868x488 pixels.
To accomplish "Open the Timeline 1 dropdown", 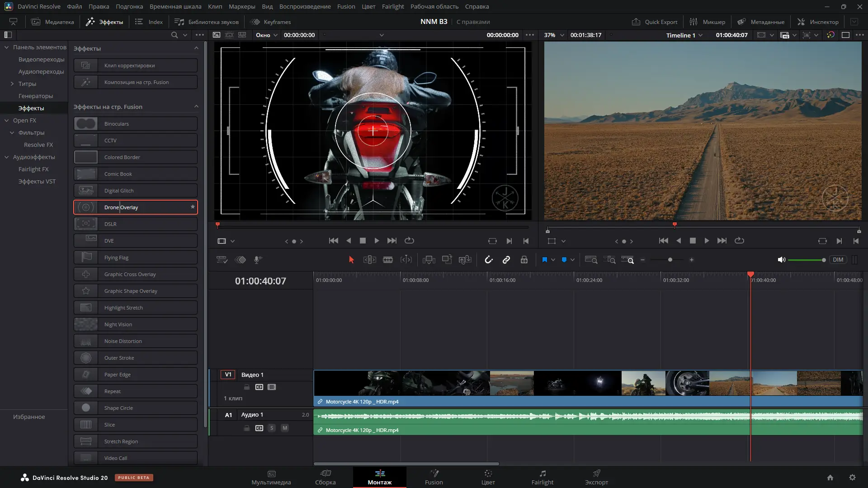I will 684,35.
